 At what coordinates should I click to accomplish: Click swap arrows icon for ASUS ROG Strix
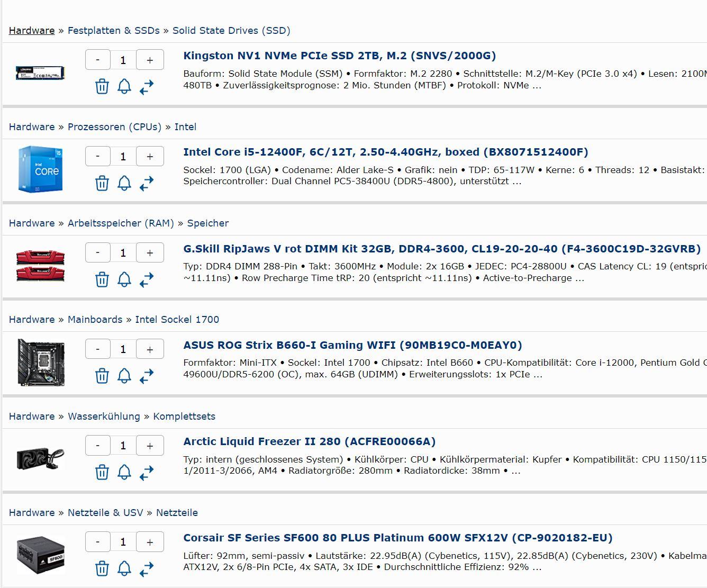click(147, 376)
